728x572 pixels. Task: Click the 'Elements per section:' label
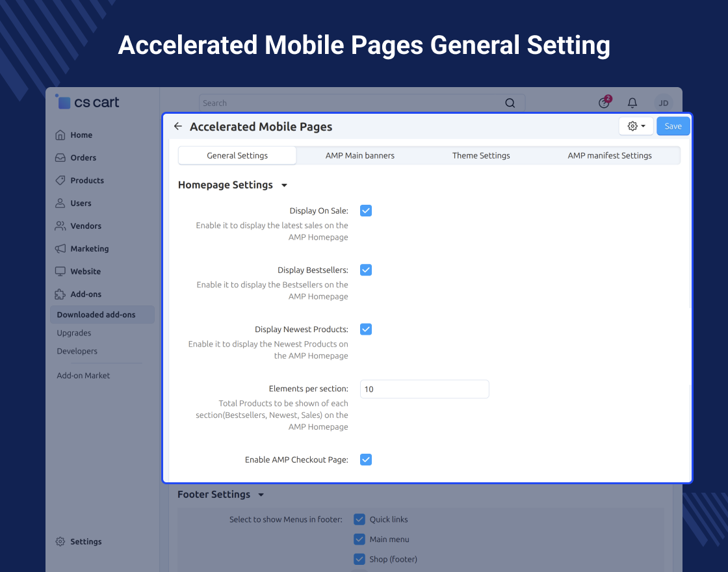coord(308,389)
